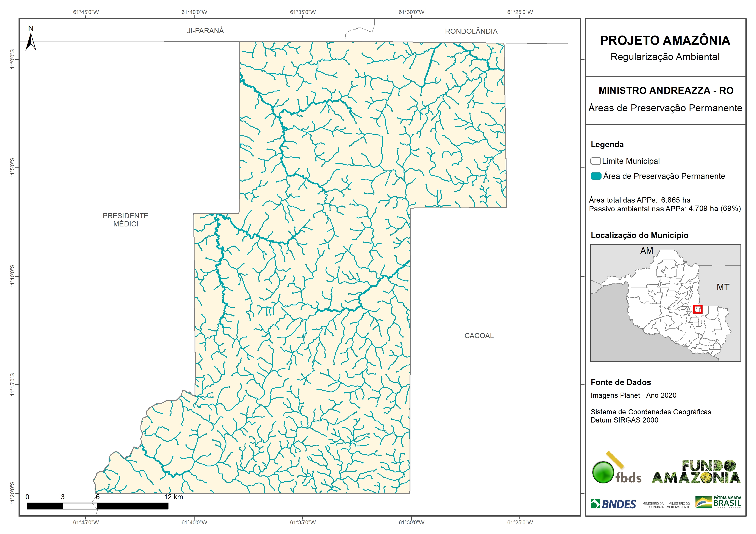
Task: Click the Ministério da Economia logo
Action: point(653,505)
